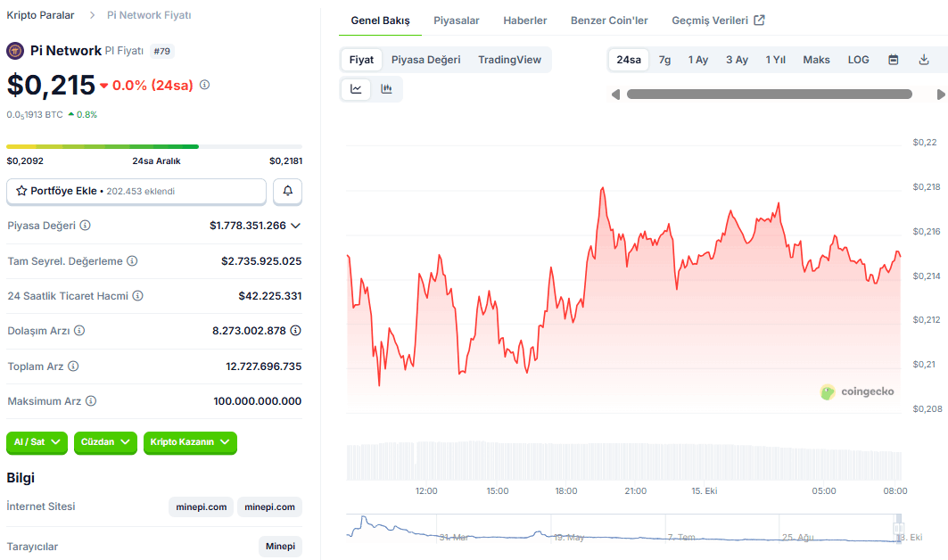This screenshot has height=560, width=948.
Task: Click the 24sa Aralık price range bar
Action: [154, 146]
